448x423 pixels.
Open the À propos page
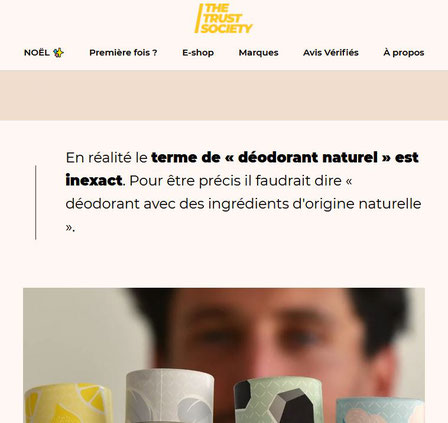pos(404,53)
